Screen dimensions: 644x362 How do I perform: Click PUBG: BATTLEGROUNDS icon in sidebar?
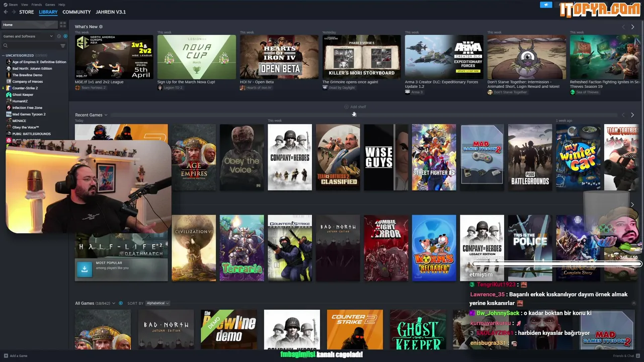(9, 134)
